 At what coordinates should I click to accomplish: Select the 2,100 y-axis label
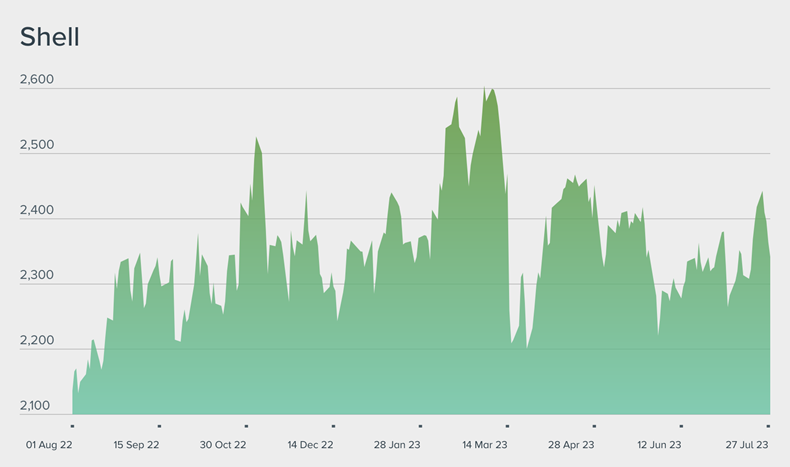coord(36,406)
